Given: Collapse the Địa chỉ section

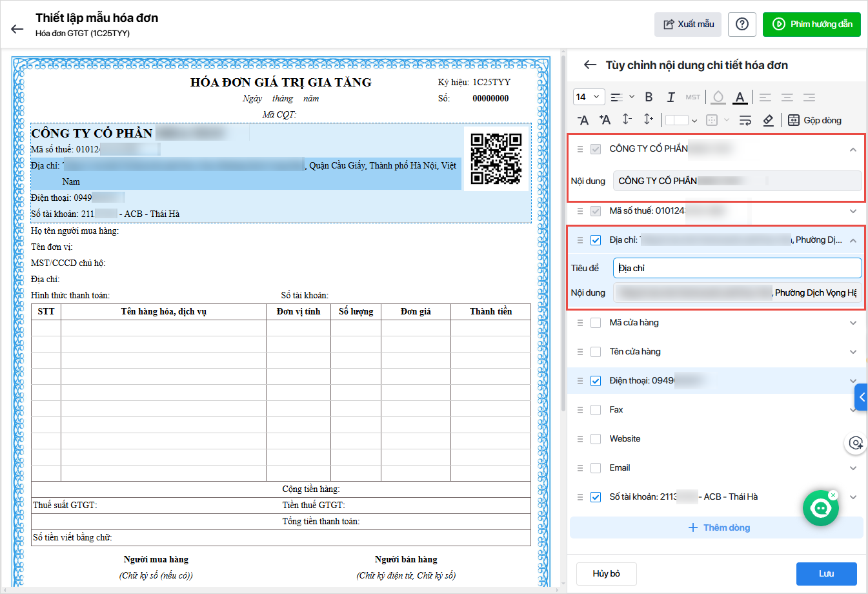Looking at the screenshot, I should (x=853, y=240).
